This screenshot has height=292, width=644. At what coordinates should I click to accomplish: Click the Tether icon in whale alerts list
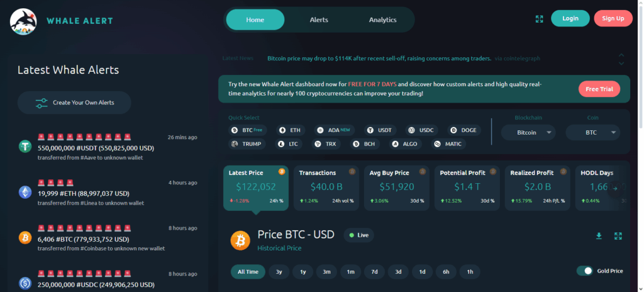click(x=25, y=147)
